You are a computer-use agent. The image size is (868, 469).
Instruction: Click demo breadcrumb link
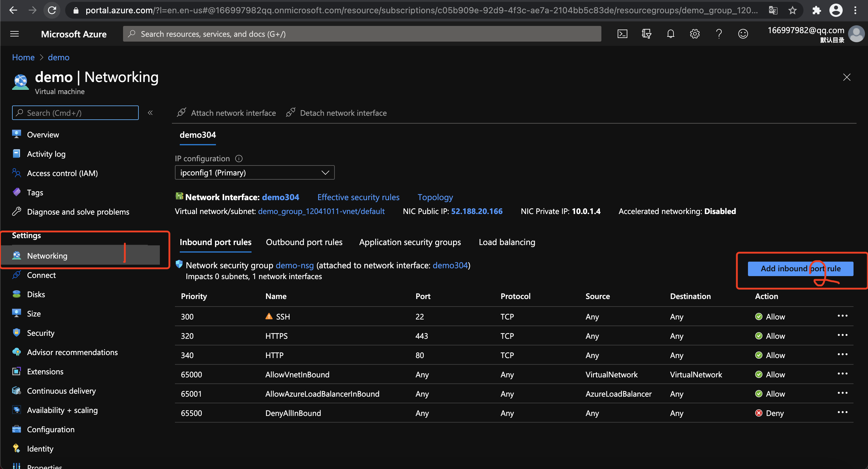point(59,58)
